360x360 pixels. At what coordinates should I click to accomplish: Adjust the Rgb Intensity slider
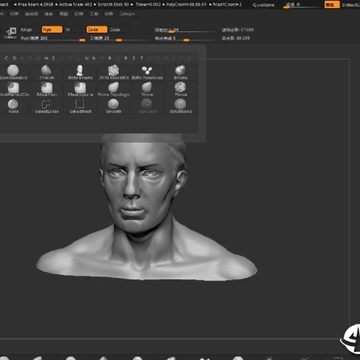(x=53, y=38)
